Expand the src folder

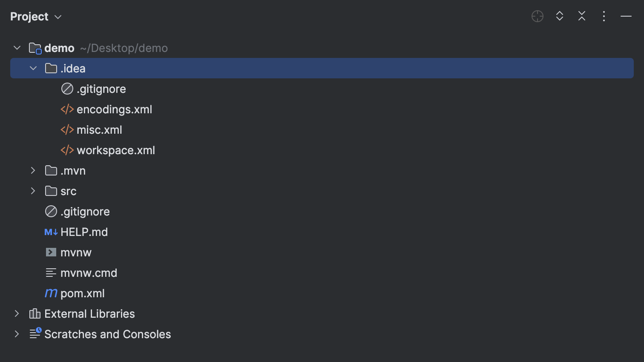[33, 191]
